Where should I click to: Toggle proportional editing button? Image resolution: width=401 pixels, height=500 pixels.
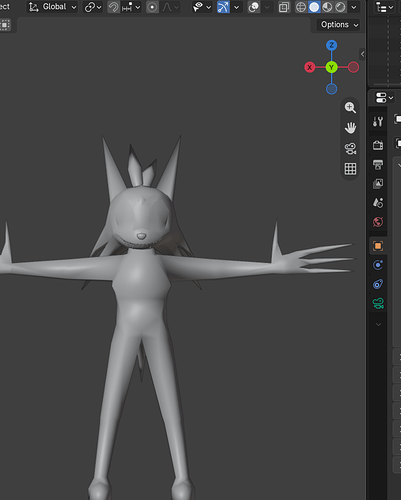152,7
